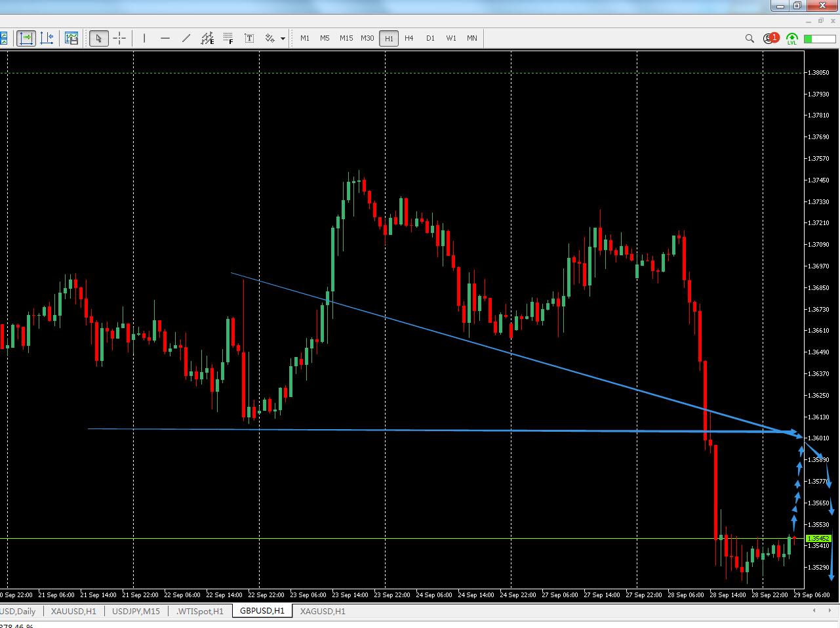Minimize the inner chart window
The height and width of the screenshot is (628, 840).
[810, 22]
